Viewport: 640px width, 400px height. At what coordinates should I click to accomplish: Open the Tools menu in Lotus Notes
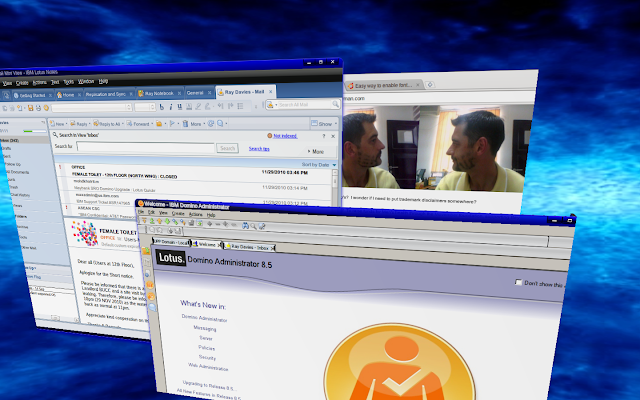[x=68, y=82]
